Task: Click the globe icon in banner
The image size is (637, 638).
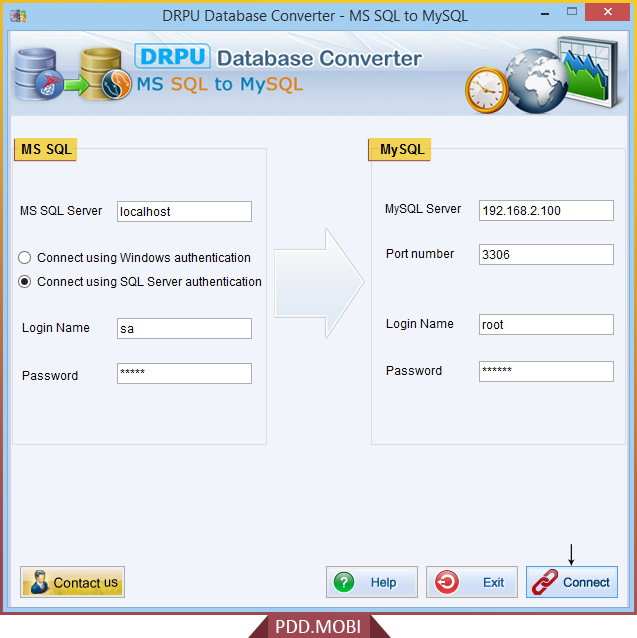Action: click(536, 81)
